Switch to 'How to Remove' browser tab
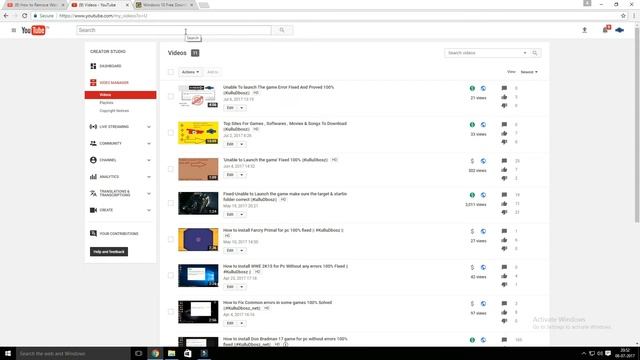 coord(36,5)
